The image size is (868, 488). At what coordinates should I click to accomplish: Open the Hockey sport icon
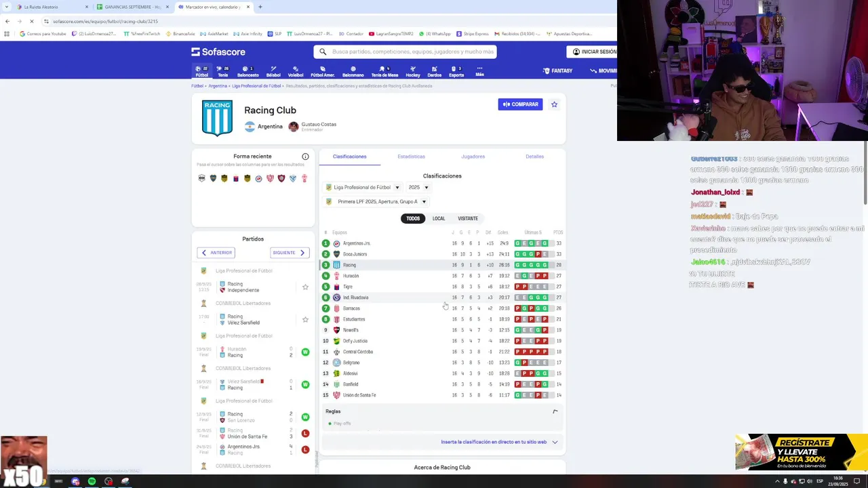pos(413,71)
